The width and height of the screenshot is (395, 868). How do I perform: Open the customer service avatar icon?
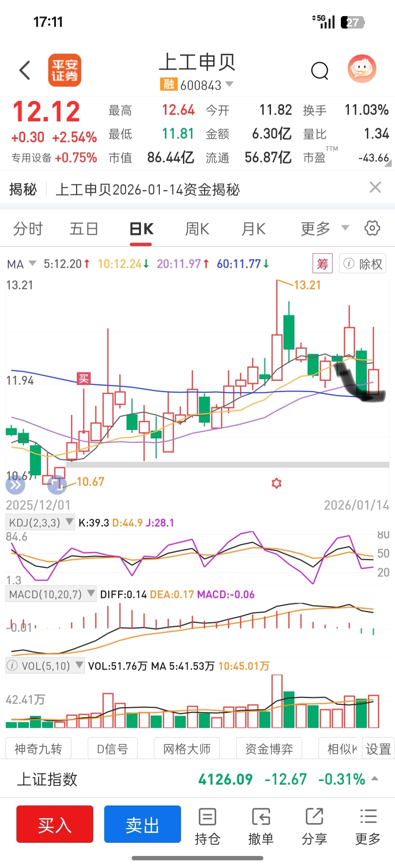(x=362, y=69)
